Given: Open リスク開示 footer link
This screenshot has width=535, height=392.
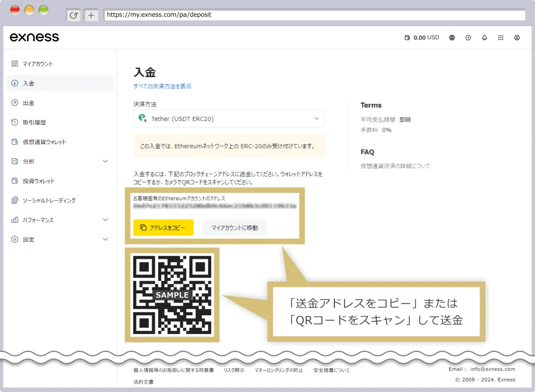Looking at the screenshot, I should (234, 370).
